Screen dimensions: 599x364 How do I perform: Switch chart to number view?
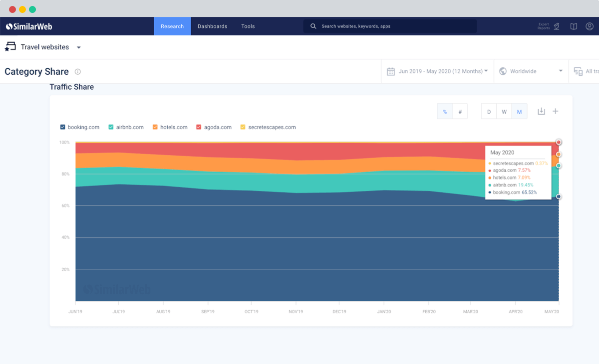[460, 112]
